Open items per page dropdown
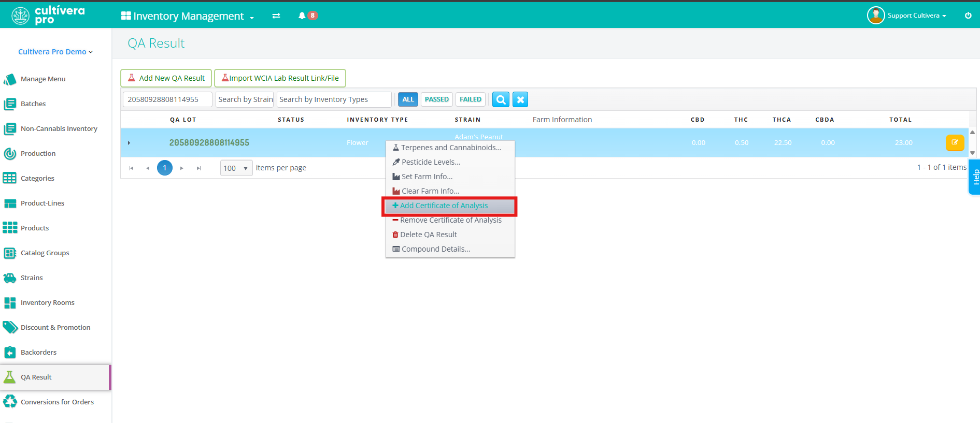980x423 pixels. [x=236, y=168]
